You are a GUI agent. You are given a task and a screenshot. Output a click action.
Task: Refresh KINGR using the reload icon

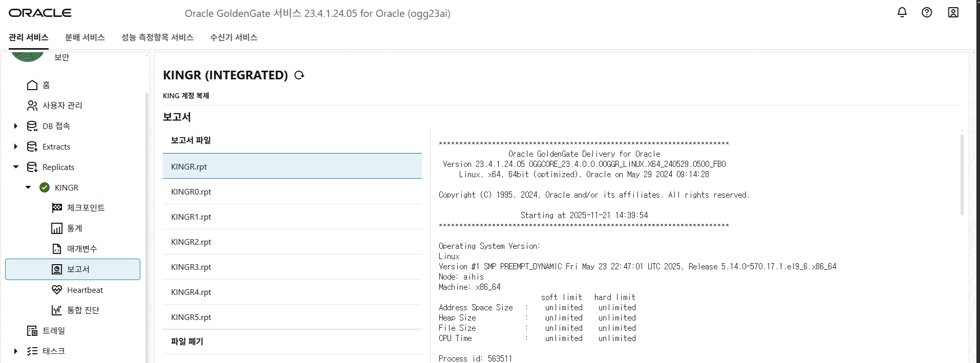(x=300, y=75)
